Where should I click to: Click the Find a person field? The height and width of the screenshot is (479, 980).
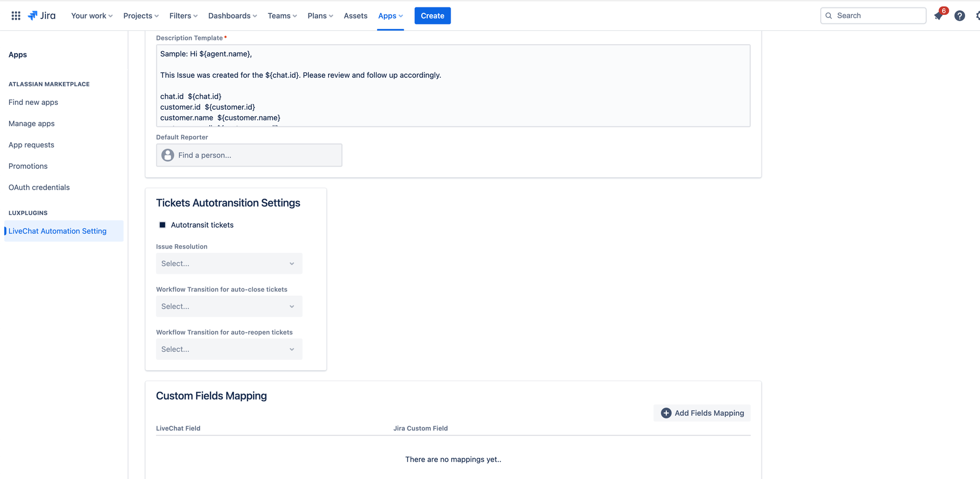(x=249, y=155)
